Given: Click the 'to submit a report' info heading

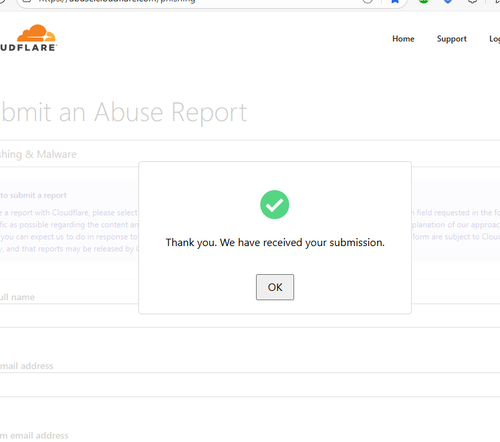Looking at the screenshot, I should click(33, 195).
